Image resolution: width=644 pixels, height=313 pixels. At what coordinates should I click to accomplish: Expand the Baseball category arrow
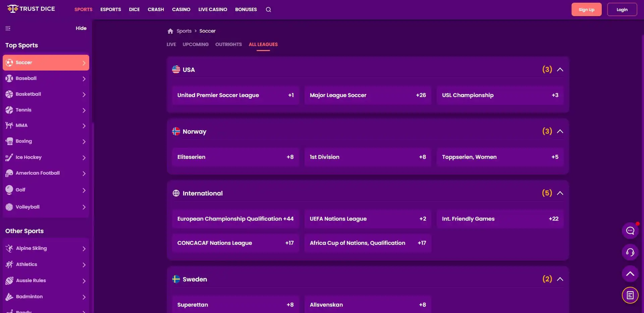(x=84, y=79)
